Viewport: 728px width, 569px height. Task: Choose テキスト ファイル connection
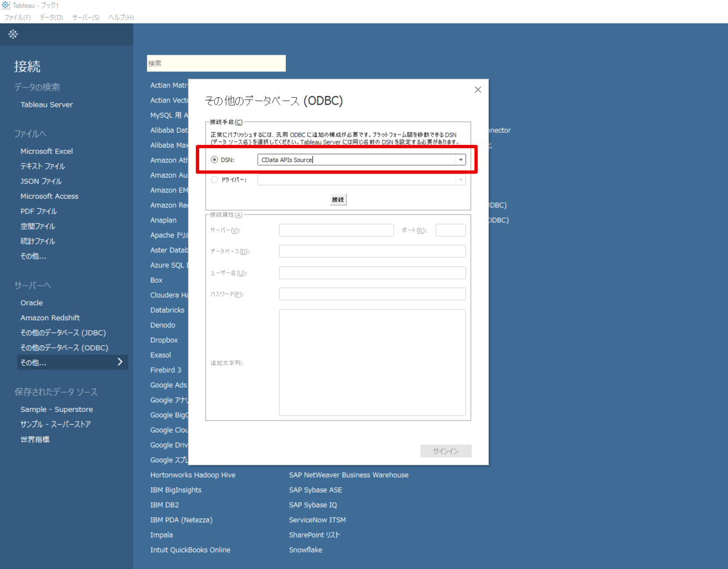42,166
